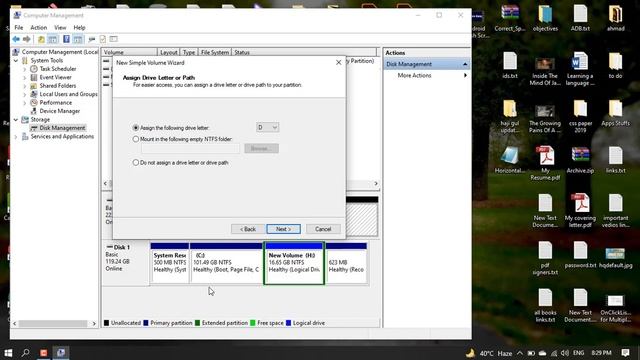
Task: Click the Unallocated legend color swatch
Action: tap(106, 323)
